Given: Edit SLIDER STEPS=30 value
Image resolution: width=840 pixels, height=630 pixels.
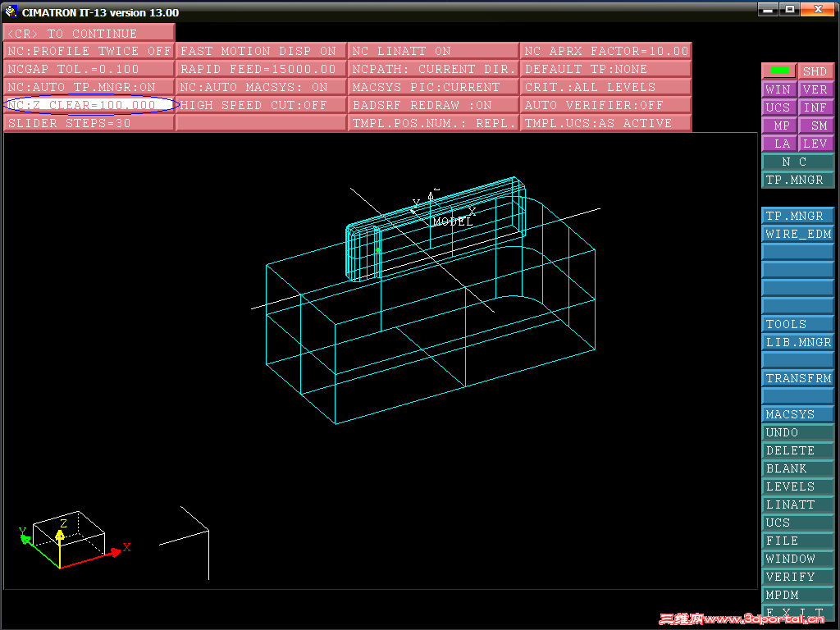Looking at the screenshot, I should point(89,123).
